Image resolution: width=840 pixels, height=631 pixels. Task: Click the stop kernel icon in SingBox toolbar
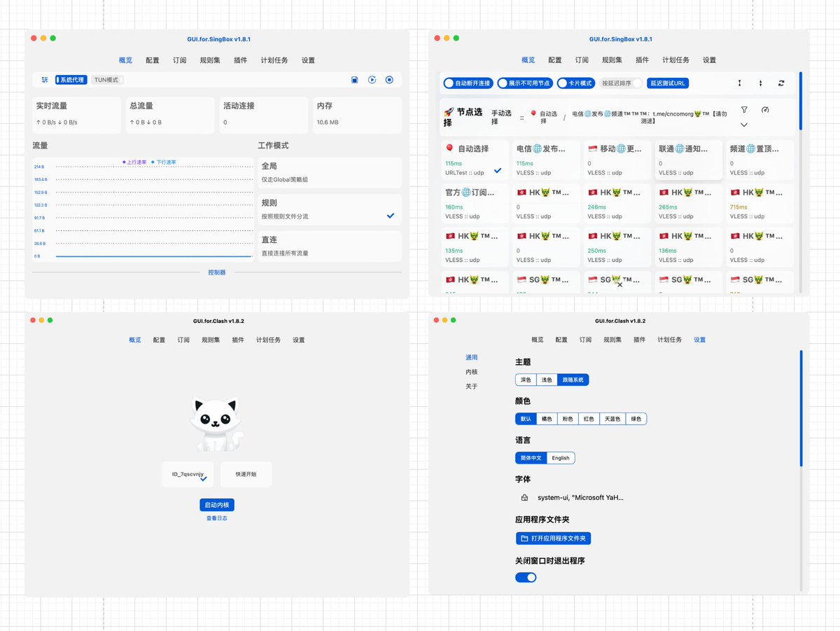click(x=389, y=80)
